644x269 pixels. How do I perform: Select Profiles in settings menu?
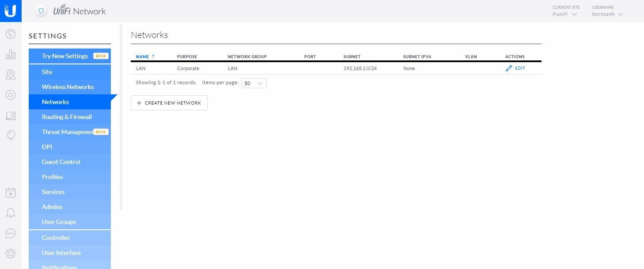pos(70,177)
